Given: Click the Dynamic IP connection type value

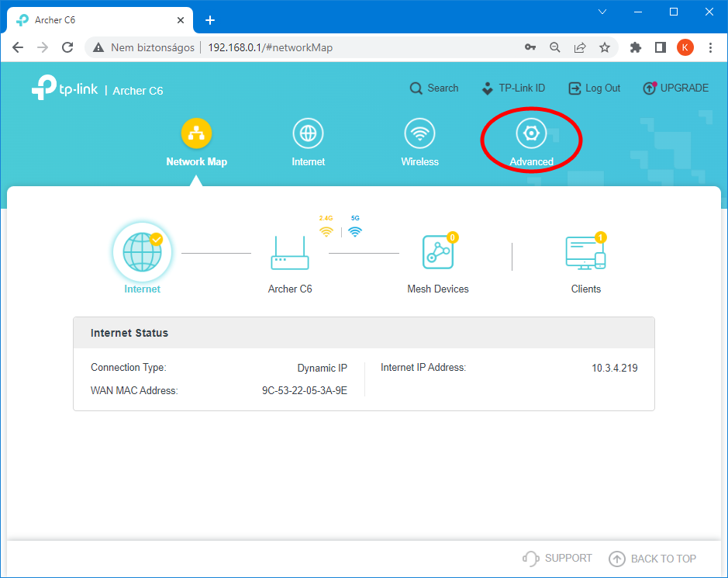Looking at the screenshot, I should (x=323, y=368).
